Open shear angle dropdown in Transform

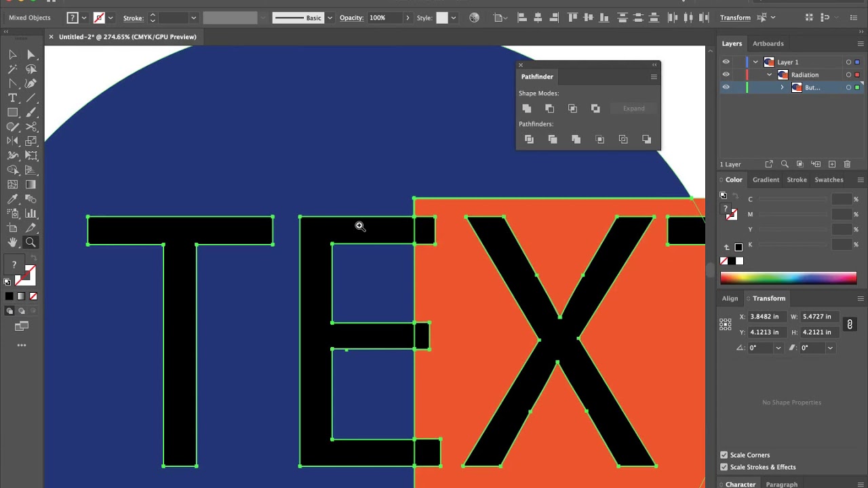830,348
